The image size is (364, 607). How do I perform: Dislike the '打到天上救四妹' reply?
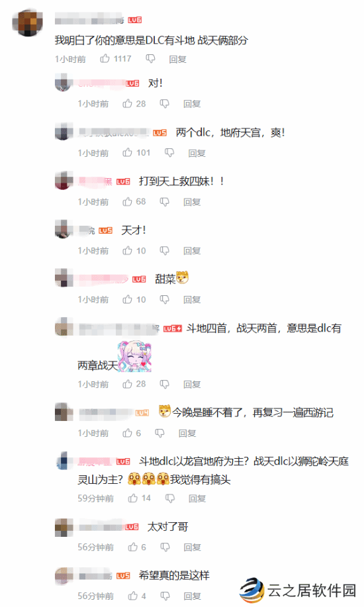point(165,202)
